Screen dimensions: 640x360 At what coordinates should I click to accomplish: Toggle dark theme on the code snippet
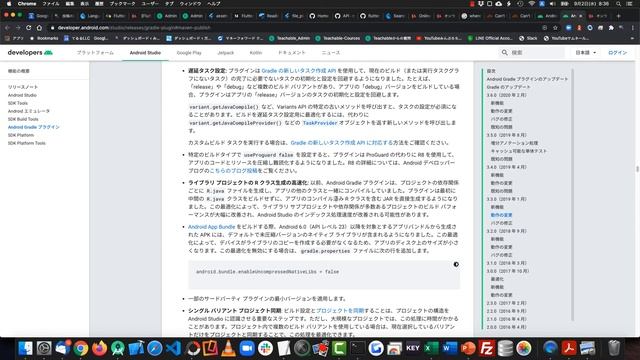456,264
